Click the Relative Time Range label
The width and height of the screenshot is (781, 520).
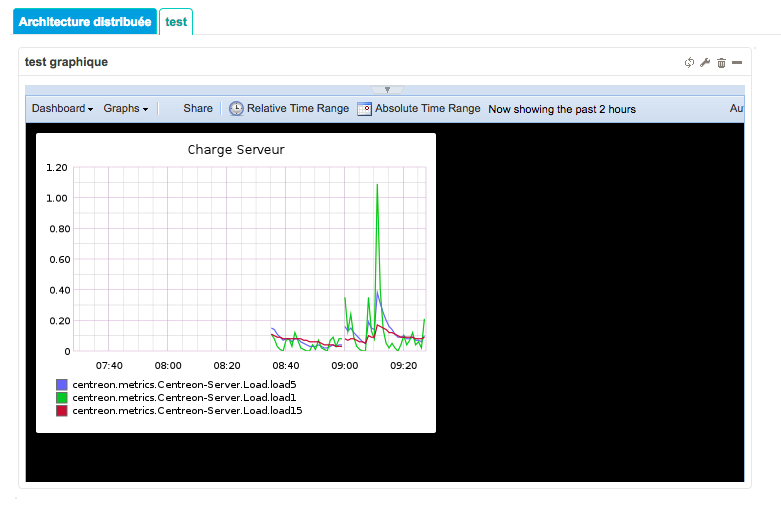[298, 109]
